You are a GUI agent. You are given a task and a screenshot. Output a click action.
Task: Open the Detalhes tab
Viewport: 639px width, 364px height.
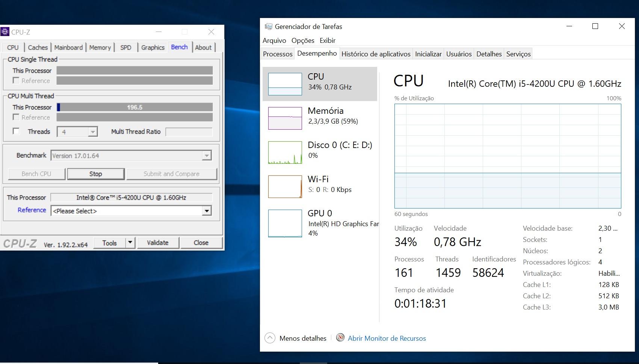489,54
